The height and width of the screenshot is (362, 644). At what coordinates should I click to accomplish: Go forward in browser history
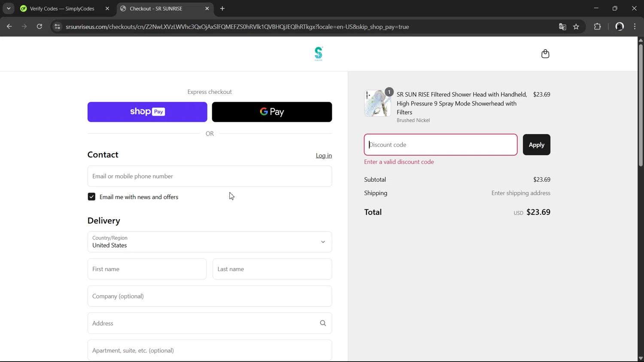[x=24, y=27]
